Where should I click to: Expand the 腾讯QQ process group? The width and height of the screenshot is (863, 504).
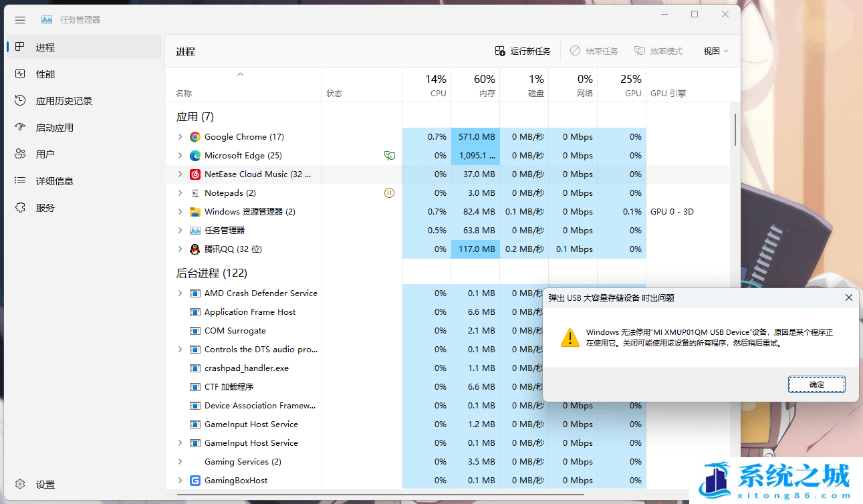pyautogui.click(x=180, y=249)
